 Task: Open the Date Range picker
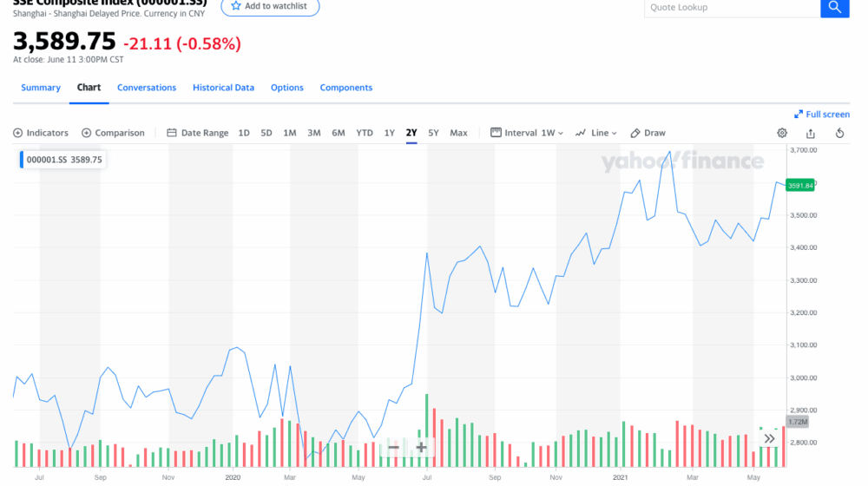point(197,133)
